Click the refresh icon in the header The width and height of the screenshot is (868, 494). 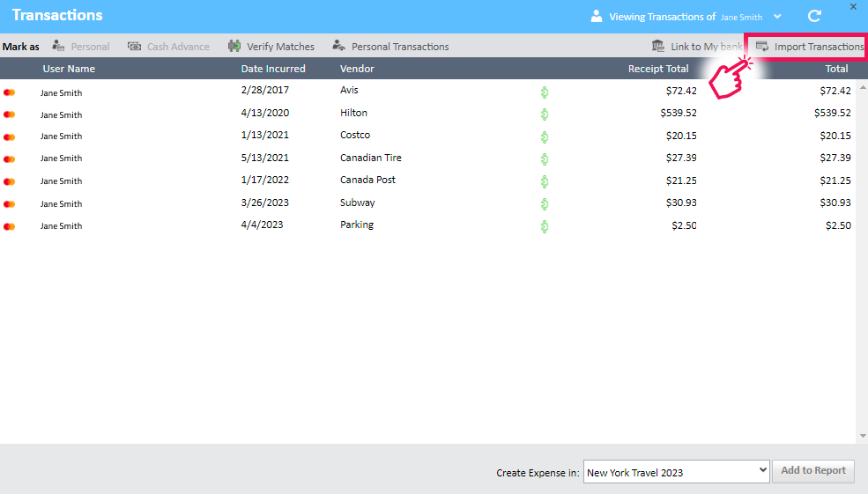[x=815, y=16]
